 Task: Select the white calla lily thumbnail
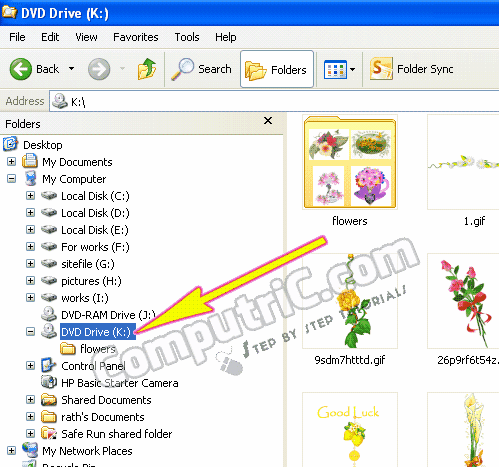pos(463,430)
